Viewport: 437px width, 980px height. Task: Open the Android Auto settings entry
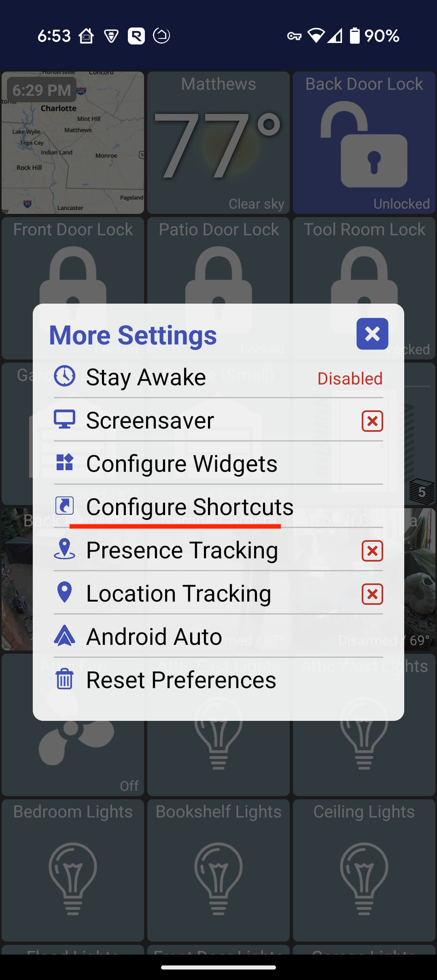tap(154, 636)
